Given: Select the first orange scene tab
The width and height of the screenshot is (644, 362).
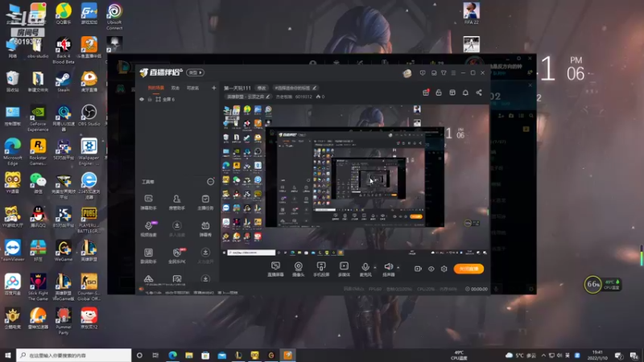Looking at the screenshot, I should point(155,88).
